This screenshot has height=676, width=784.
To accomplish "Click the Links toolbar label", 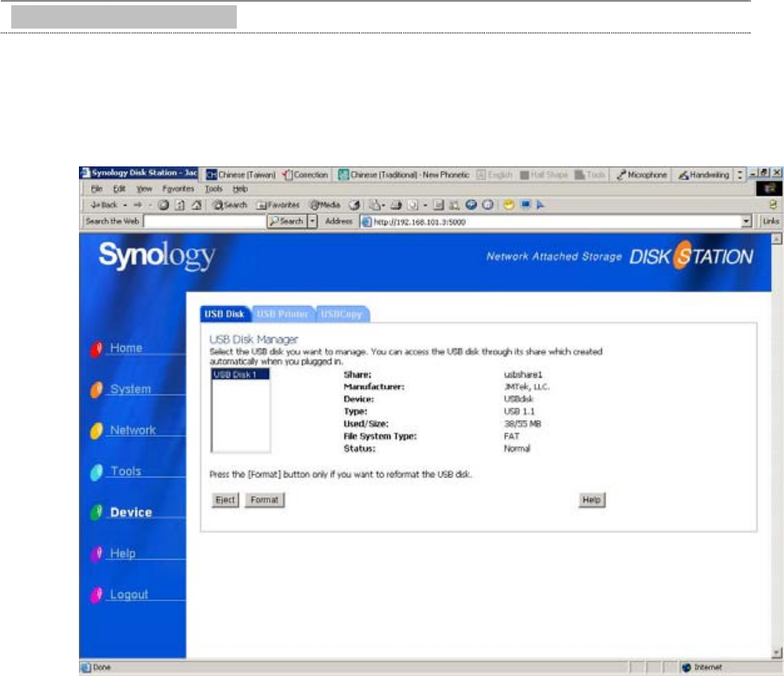I will [770, 221].
